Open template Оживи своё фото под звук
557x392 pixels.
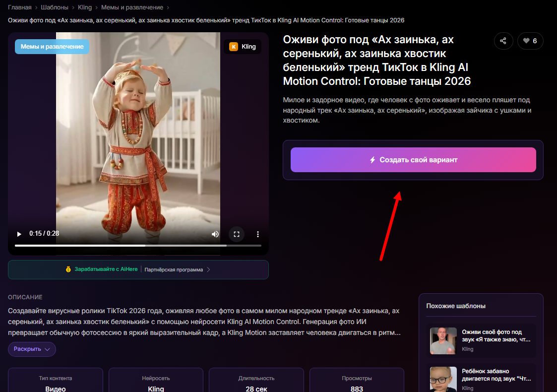click(x=496, y=335)
